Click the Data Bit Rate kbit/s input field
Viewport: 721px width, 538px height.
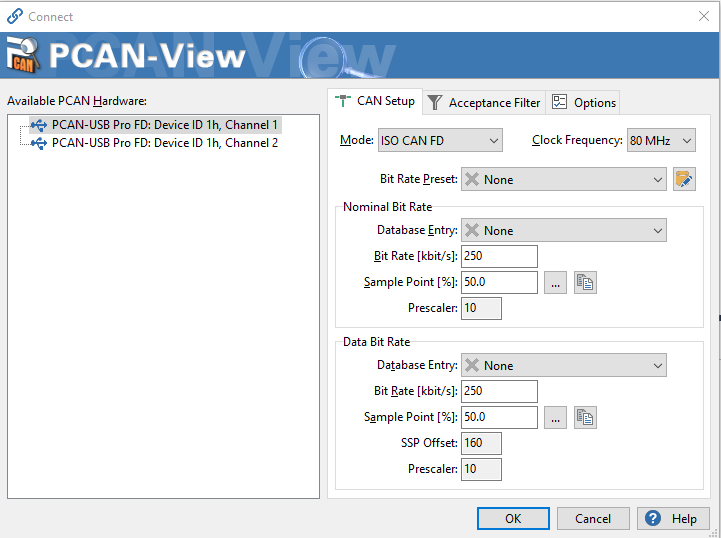[499, 391]
